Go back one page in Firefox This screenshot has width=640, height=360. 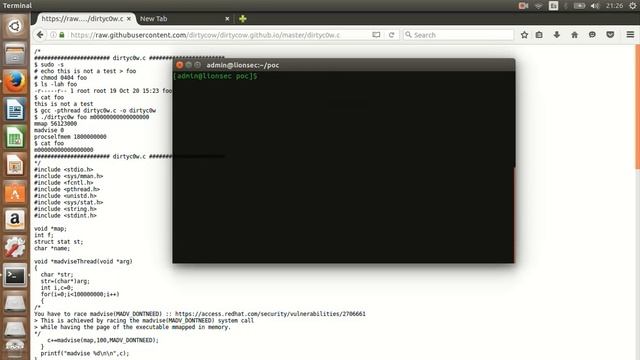coord(40,35)
